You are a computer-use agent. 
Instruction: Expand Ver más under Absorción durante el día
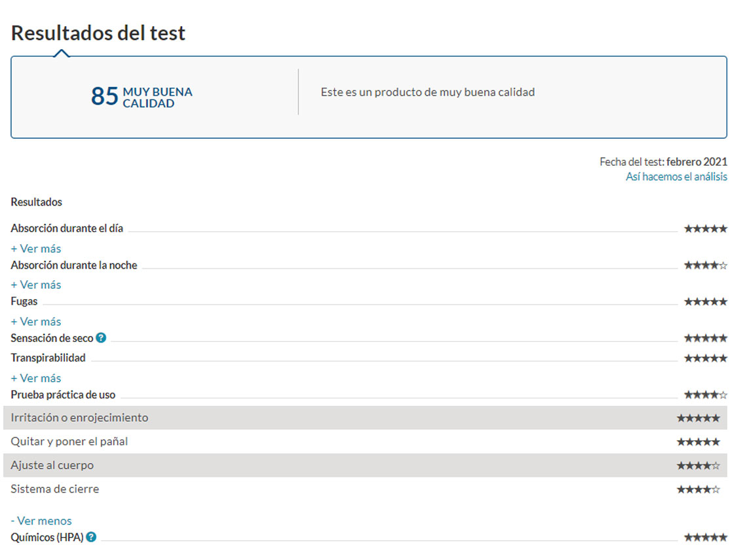36,249
